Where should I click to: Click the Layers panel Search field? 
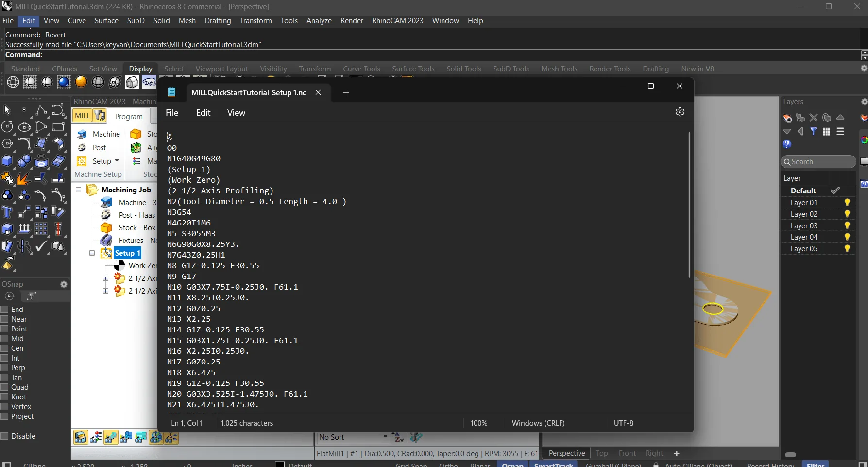(818, 162)
